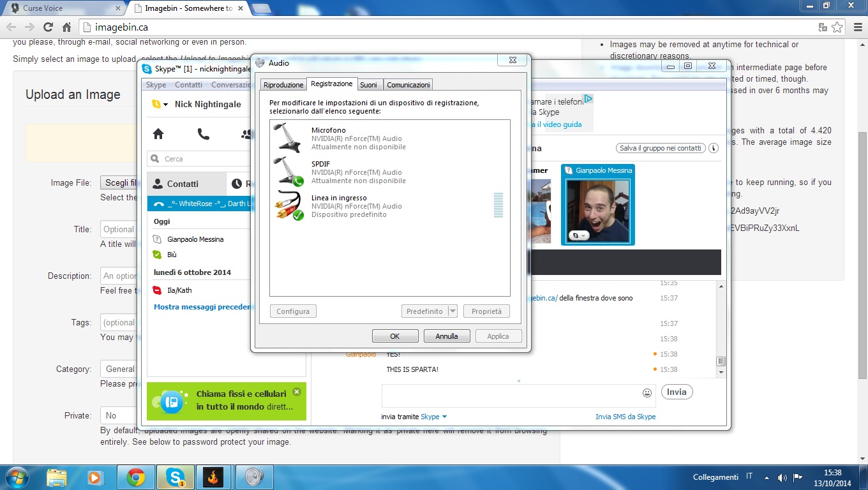Click Mostra messaggi precedenti link
Image resolution: width=868 pixels, height=490 pixels.
point(202,307)
